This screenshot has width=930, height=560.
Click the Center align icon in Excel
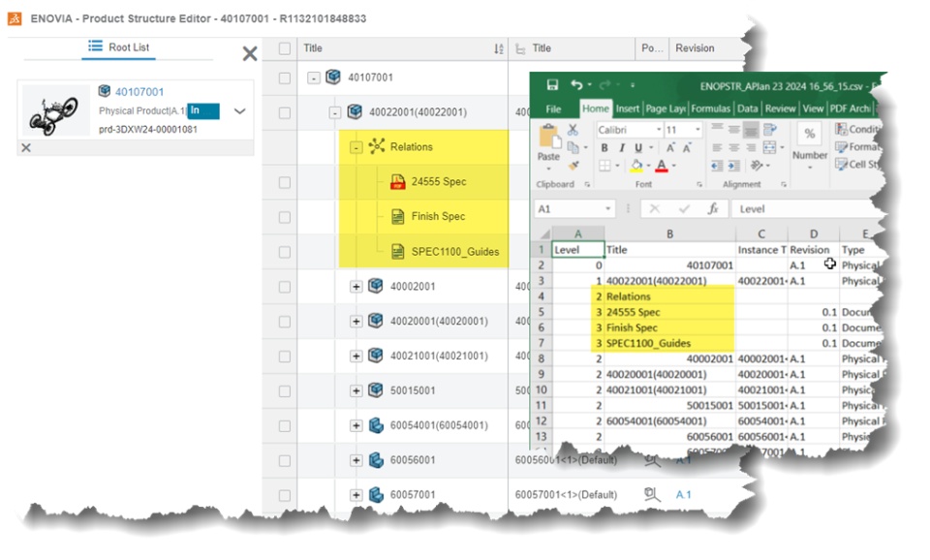[x=734, y=147]
